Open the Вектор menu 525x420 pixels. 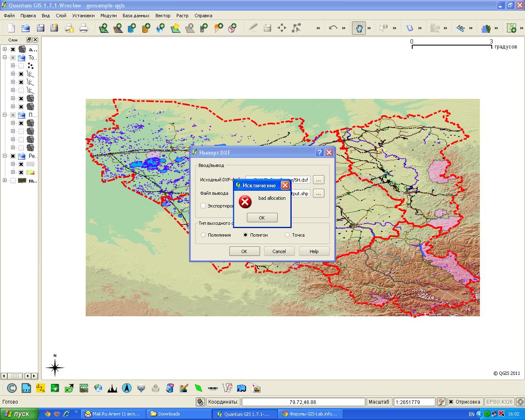tap(162, 16)
